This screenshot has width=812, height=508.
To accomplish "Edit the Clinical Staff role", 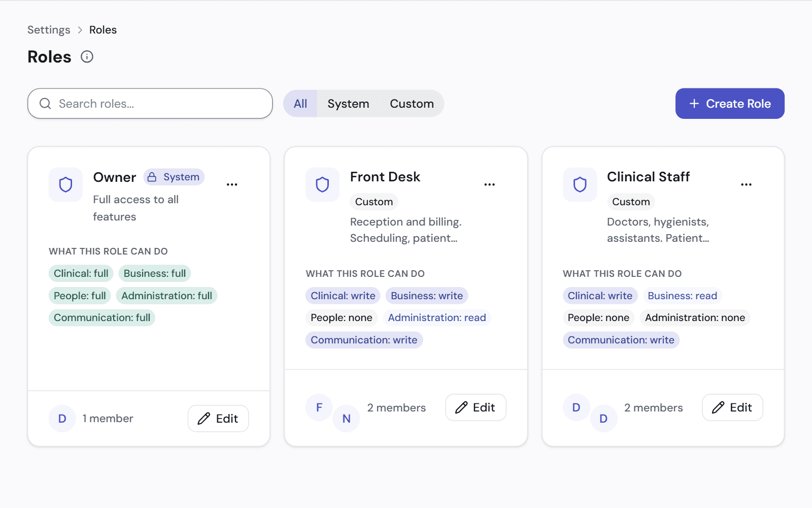I will coord(732,407).
